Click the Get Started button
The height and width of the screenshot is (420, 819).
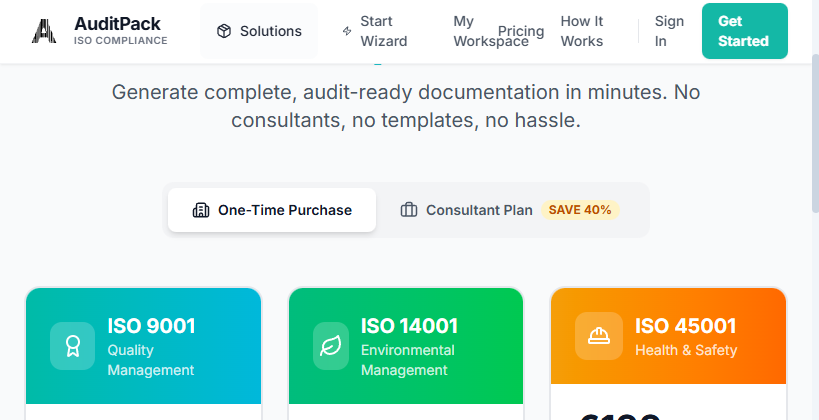click(x=744, y=31)
